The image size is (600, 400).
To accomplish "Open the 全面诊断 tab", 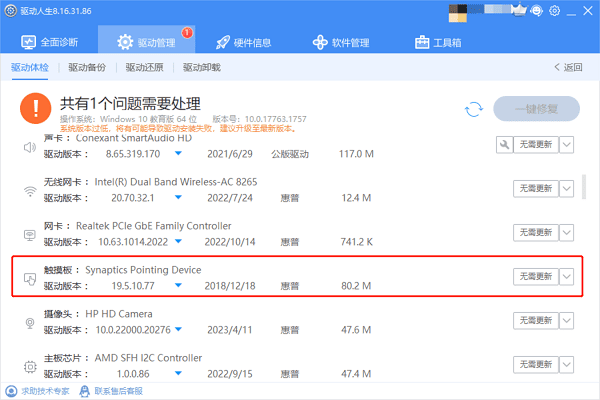I will pyautogui.click(x=49, y=42).
